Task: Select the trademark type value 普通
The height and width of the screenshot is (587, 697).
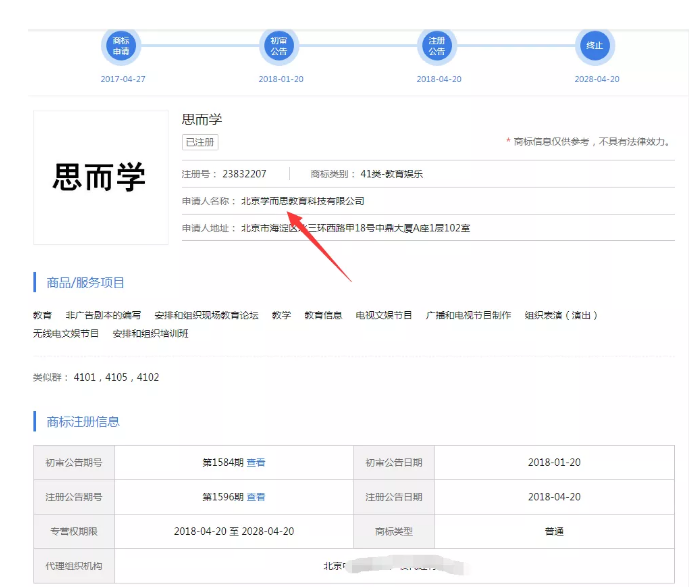Action: click(x=554, y=531)
